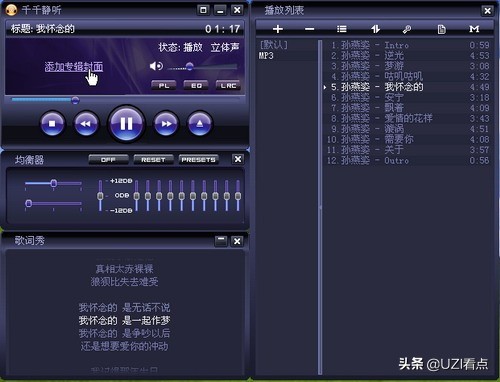Mute the volume speaker icon
This screenshot has height=382, width=500.
coord(156,66)
